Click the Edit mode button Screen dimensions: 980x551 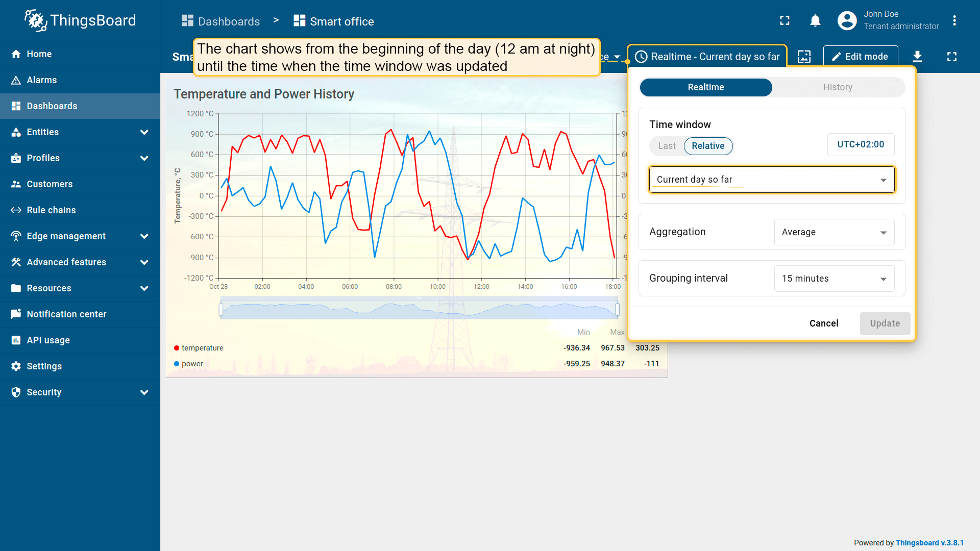[860, 57]
